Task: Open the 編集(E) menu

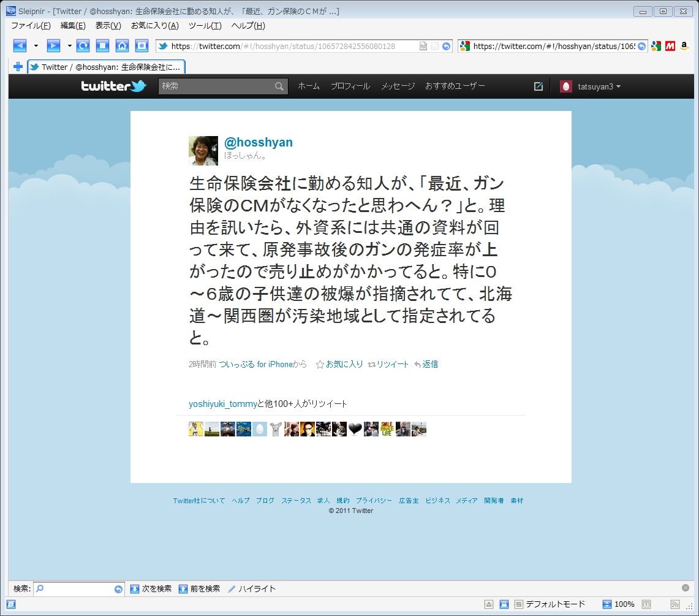Action: pos(73,25)
